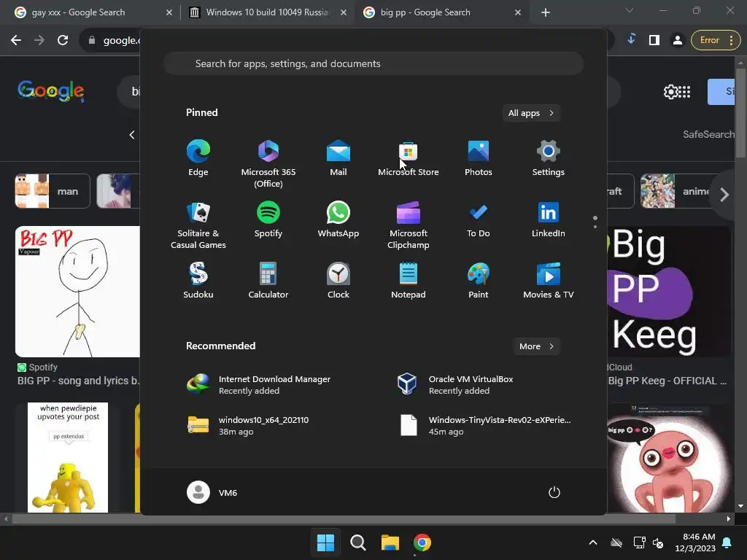Image resolution: width=747 pixels, height=560 pixels.
Task: Open Calculator
Action: coord(268,281)
